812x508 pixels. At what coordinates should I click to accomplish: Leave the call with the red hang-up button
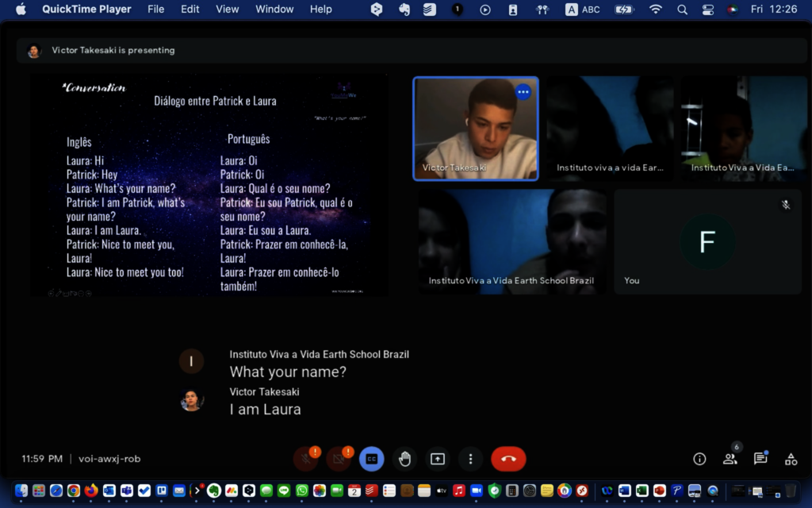pos(508,459)
